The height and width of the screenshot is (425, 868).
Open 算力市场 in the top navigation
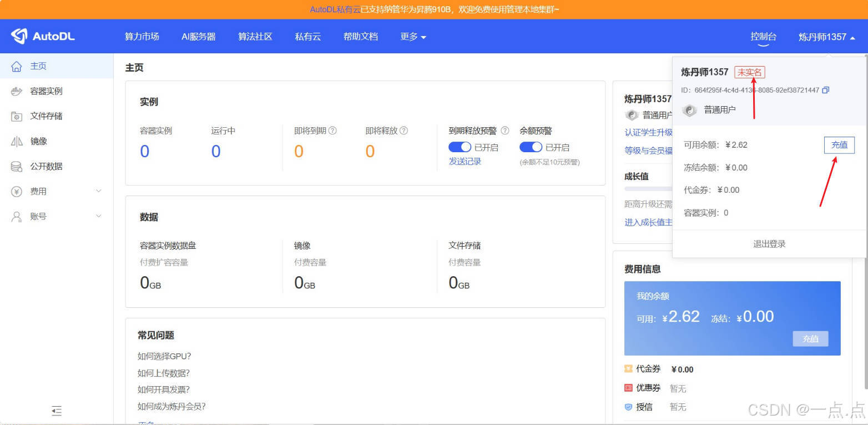click(x=142, y=37)
